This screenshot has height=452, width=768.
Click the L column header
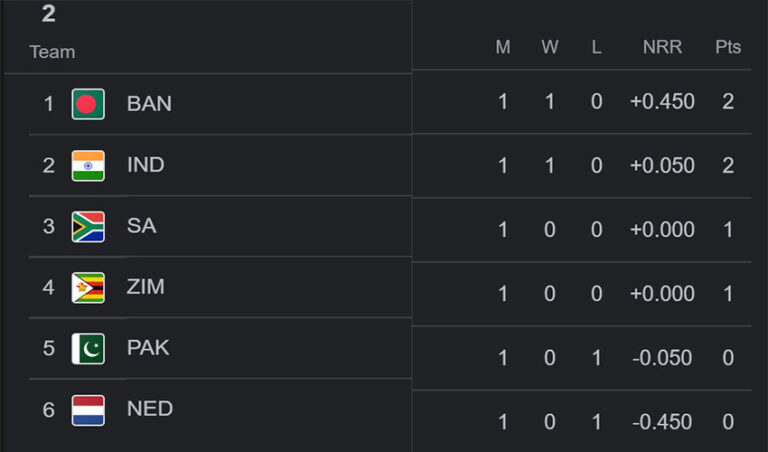pos(596,48)
